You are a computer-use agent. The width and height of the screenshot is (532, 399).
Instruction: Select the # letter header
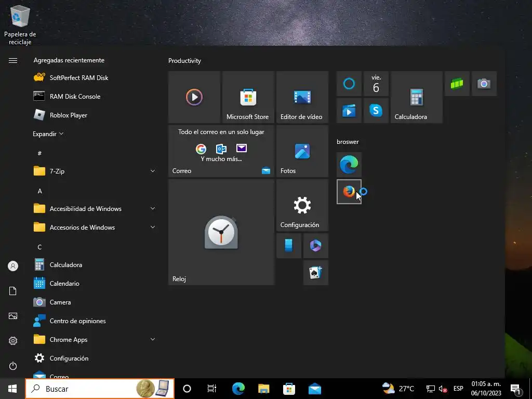[39, 153]
